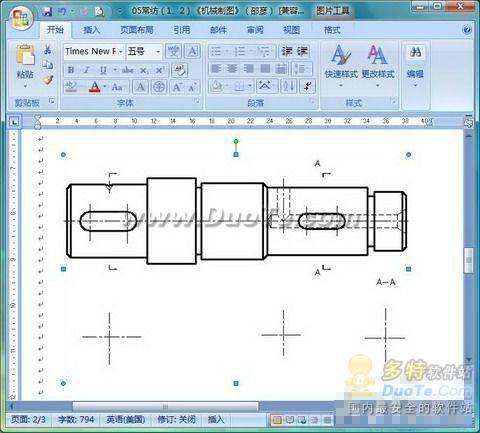Click the Paste (粘贴) icon
The width and height of the screenshot is (480, 433).
[x=25, y=55]
